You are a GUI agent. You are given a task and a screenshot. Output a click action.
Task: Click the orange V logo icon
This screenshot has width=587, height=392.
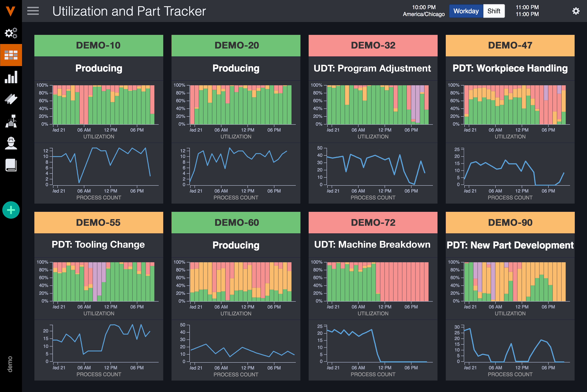click(x=10, y=11)
